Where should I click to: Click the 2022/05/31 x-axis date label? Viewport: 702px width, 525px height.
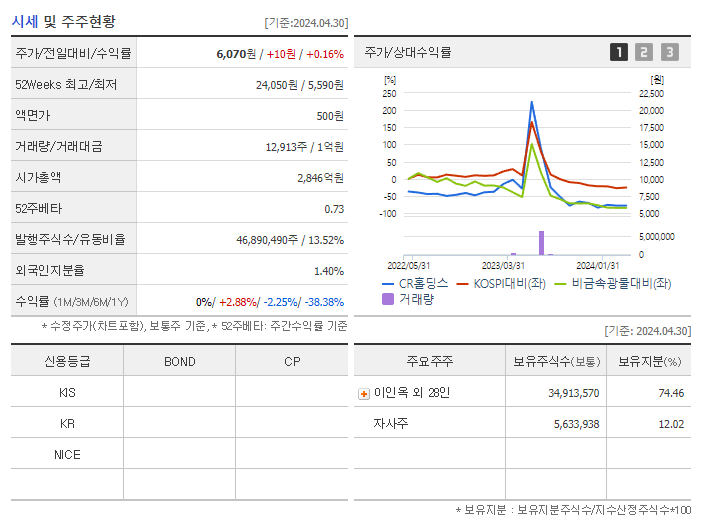pos(408,266)
